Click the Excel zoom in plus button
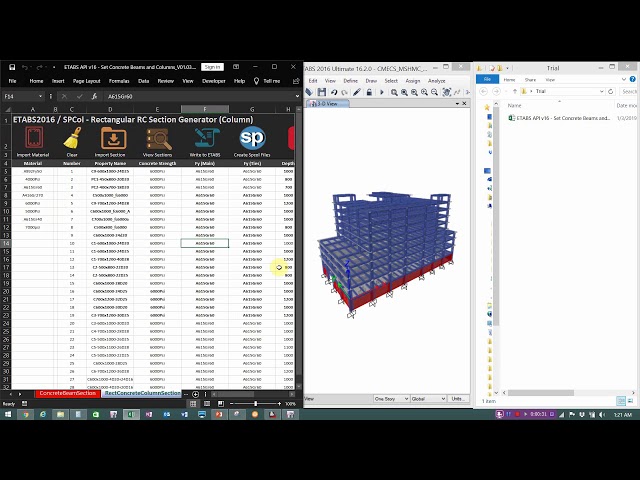Viewport: 640px width, 480px height. (x=279, y=404)
